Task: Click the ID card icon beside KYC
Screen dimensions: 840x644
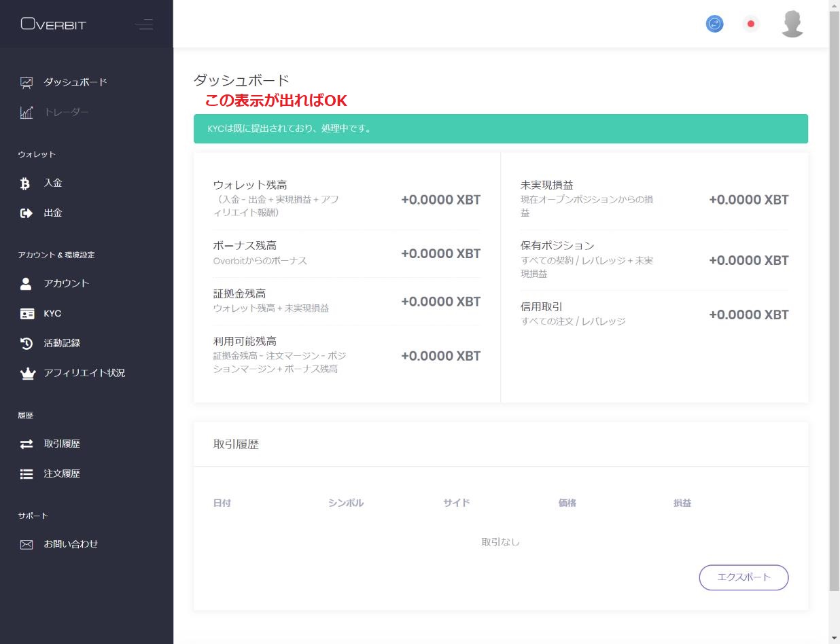Action: 27,314
